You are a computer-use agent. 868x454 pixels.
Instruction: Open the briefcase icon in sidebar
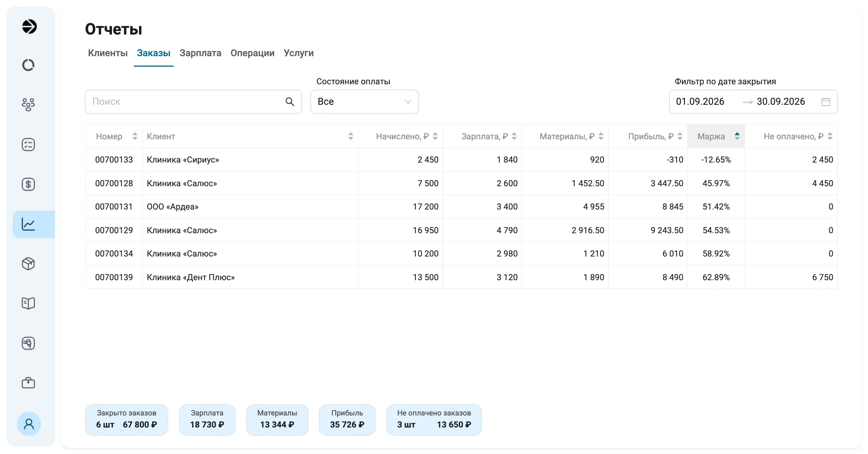coord(28,383)
